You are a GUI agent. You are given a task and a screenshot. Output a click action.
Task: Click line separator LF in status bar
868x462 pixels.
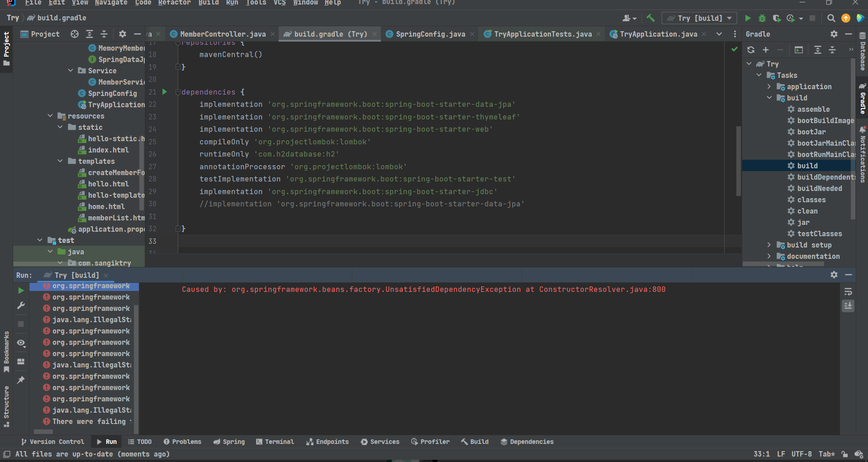click(781, 454)
